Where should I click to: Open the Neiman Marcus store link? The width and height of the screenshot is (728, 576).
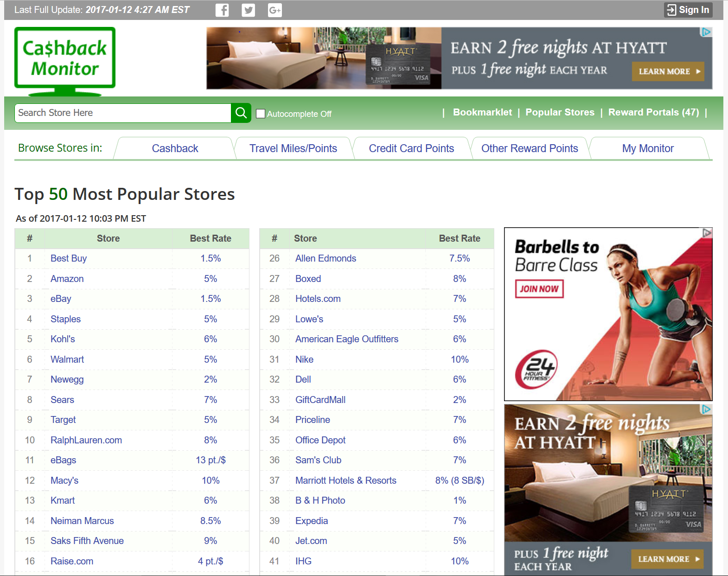(82, 521)
